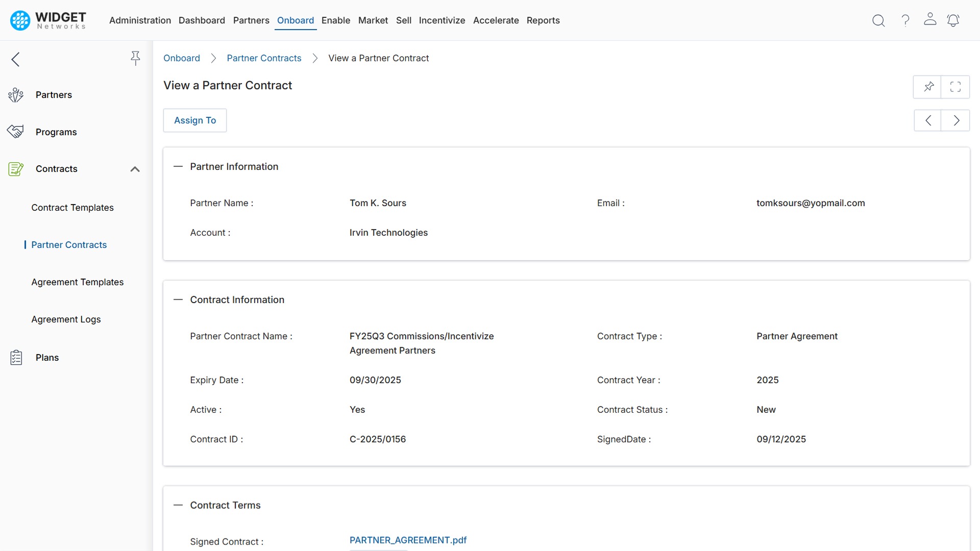Click the help question mark icon

click(x=905, y=20)
